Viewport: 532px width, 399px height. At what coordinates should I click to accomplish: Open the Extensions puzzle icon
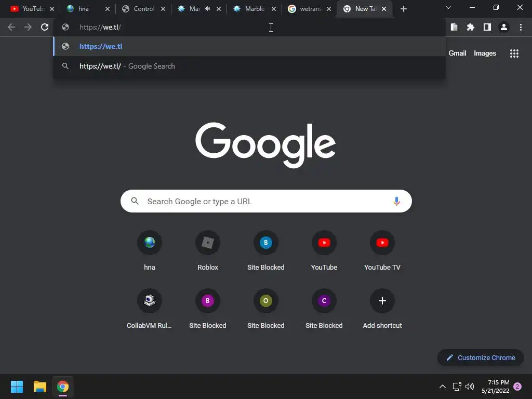[x=470, y=27]
